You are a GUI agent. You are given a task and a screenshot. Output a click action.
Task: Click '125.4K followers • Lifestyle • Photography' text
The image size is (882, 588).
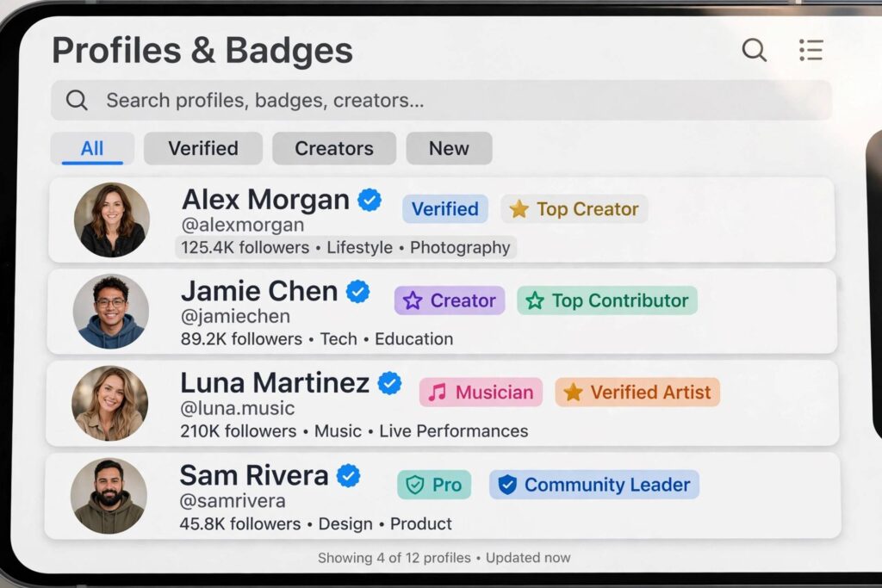(345, 247)
